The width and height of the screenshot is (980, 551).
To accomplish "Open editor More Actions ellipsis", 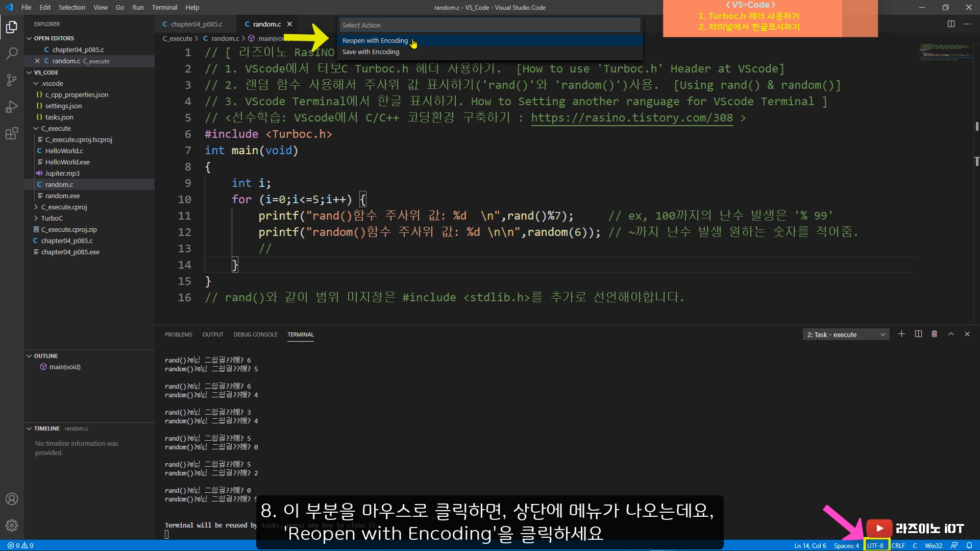I will pos(967,24).
